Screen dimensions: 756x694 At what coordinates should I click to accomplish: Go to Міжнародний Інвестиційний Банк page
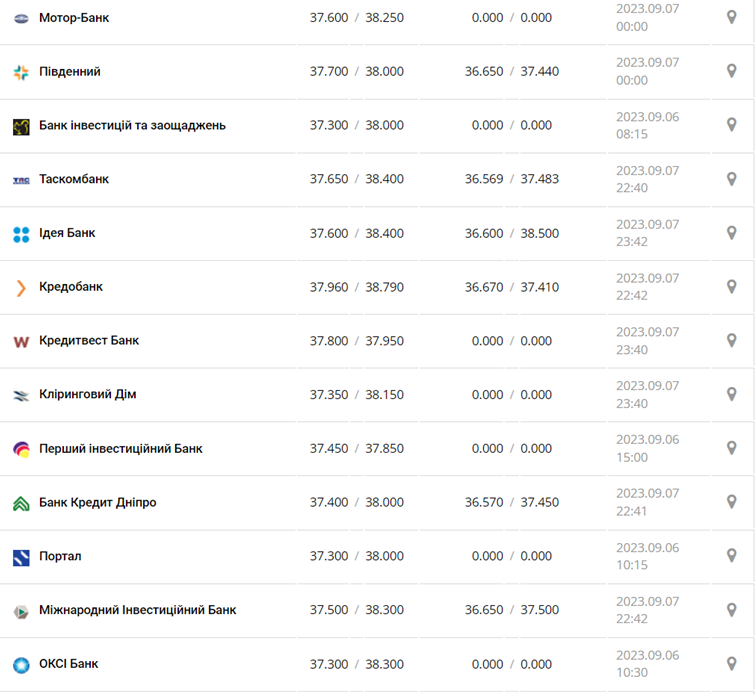(137, 610)
